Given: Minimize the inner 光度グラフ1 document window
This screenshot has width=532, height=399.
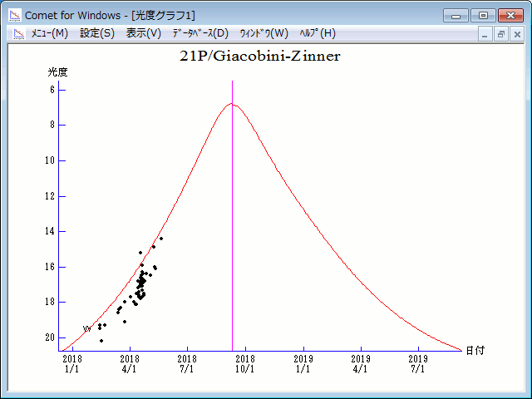Looking at the screenshot, I should point(486,34).
